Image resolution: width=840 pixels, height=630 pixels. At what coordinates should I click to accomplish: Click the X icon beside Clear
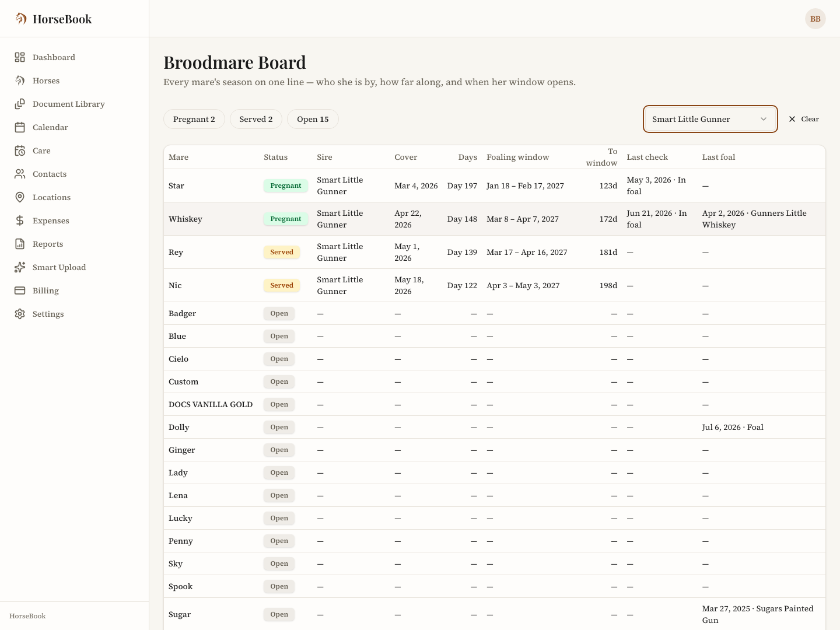tap(792, 119)
